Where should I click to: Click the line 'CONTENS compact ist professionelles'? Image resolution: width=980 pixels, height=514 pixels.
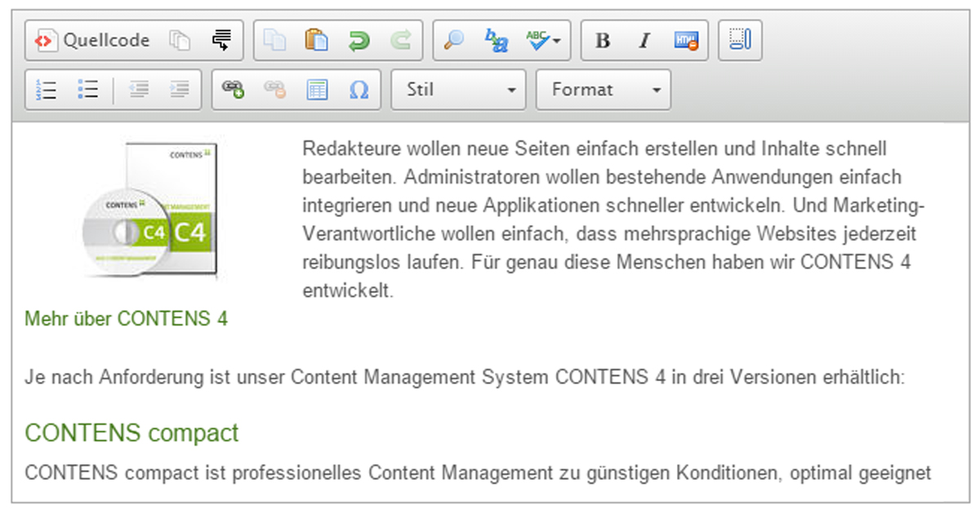point(479,473)
